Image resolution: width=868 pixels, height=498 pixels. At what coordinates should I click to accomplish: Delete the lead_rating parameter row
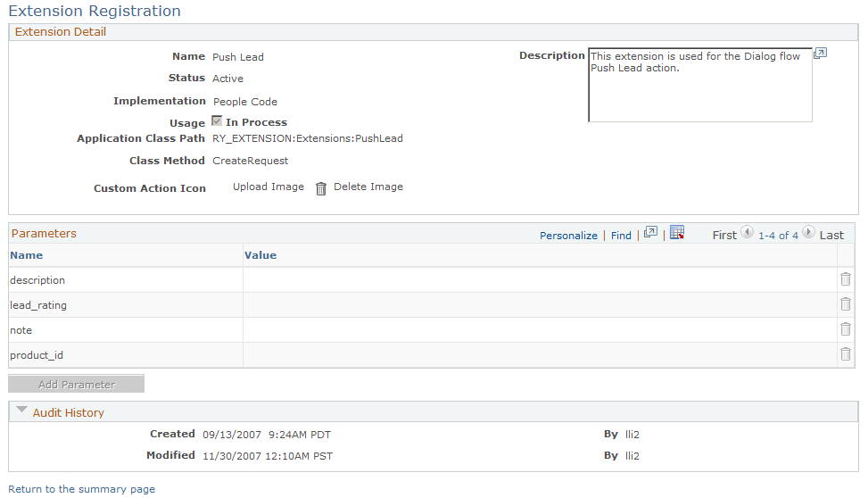pyautogui.click(x=846, y=304)
